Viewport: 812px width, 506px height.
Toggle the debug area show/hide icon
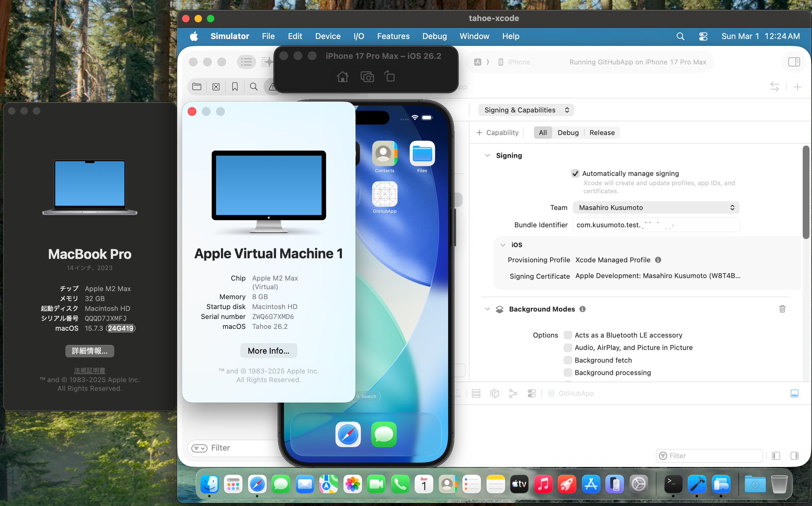pyautogui.click(x=795, y=394)
